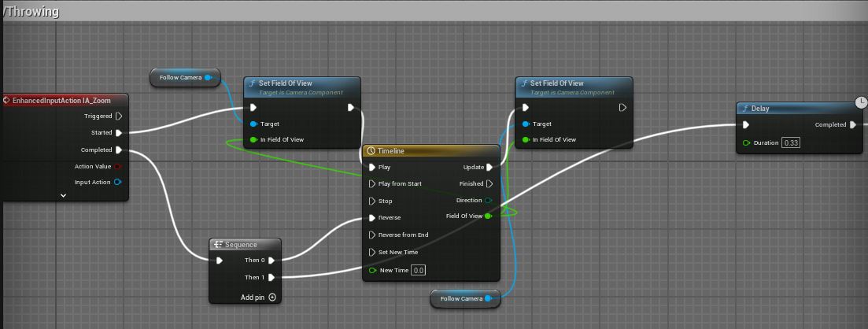Click the Completed pin on IA_Zoom node
Viewport: 868px width, 329px height.
[119, 150]
